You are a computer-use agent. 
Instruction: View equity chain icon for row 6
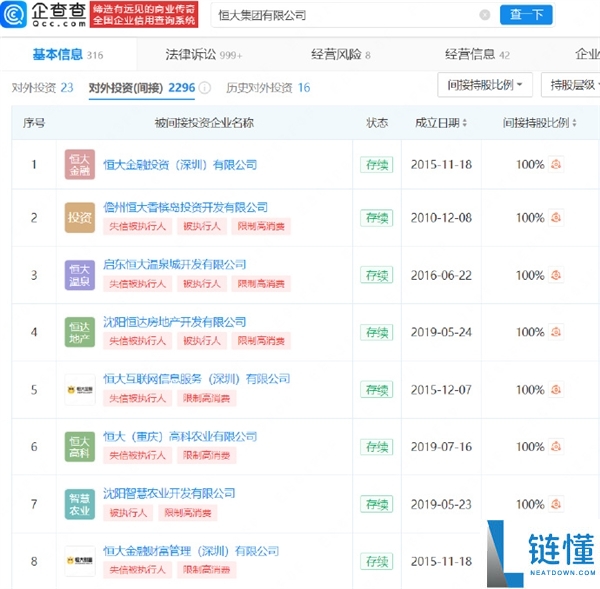(x=556, y=446)
